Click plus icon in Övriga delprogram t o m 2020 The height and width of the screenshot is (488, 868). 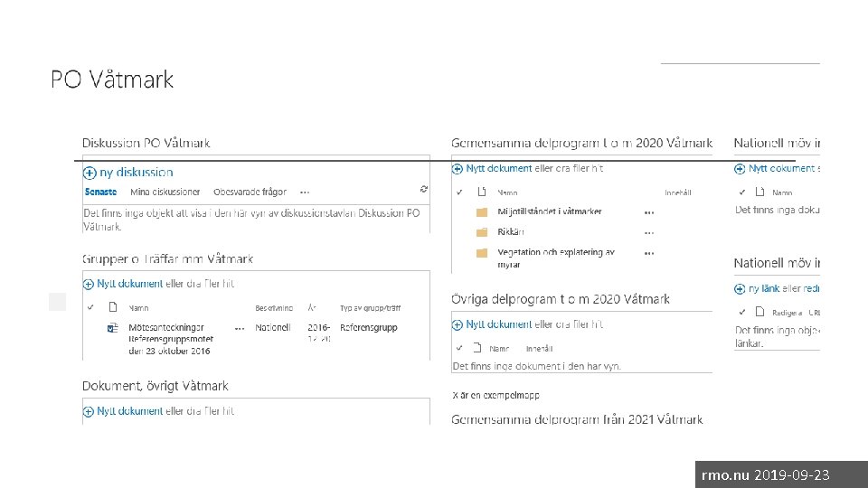[x=458, y=324]
